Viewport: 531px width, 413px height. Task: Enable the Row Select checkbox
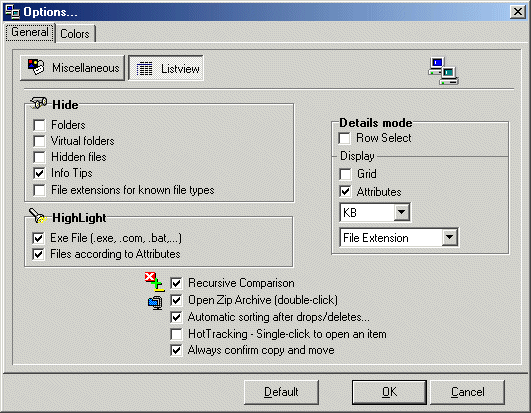tap(344, 138)
